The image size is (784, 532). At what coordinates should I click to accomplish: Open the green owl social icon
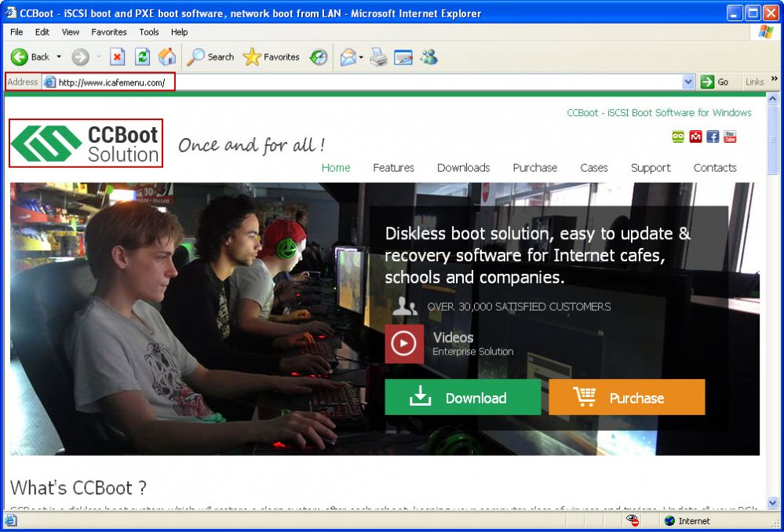[x=678, y=137]
